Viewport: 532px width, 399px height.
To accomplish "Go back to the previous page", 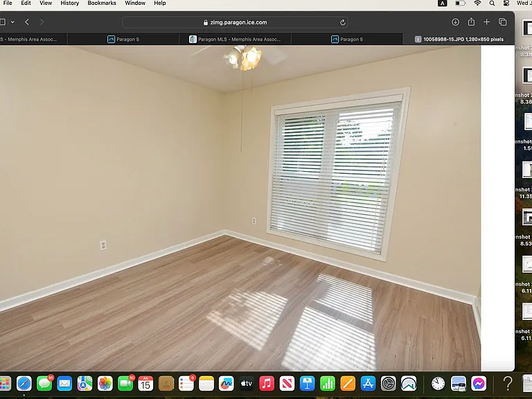I will tap(27, 22).
